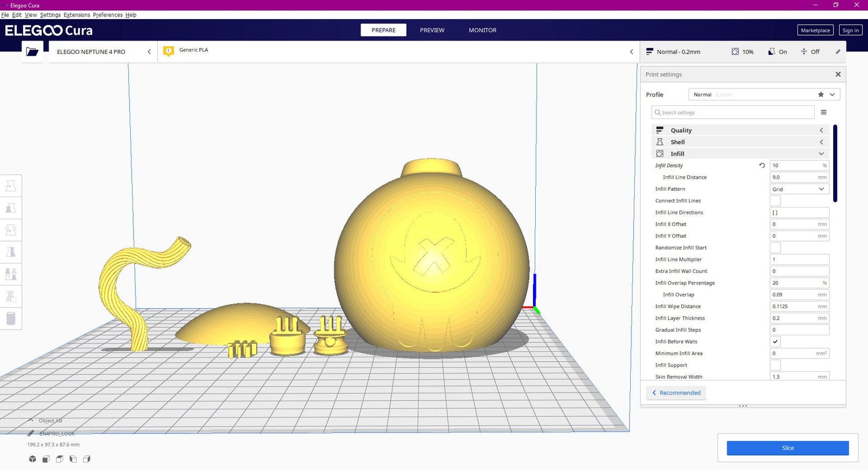Screen dimensions: 868x470
Task: Switch to top view cube icon
Action: click(60, 459)
